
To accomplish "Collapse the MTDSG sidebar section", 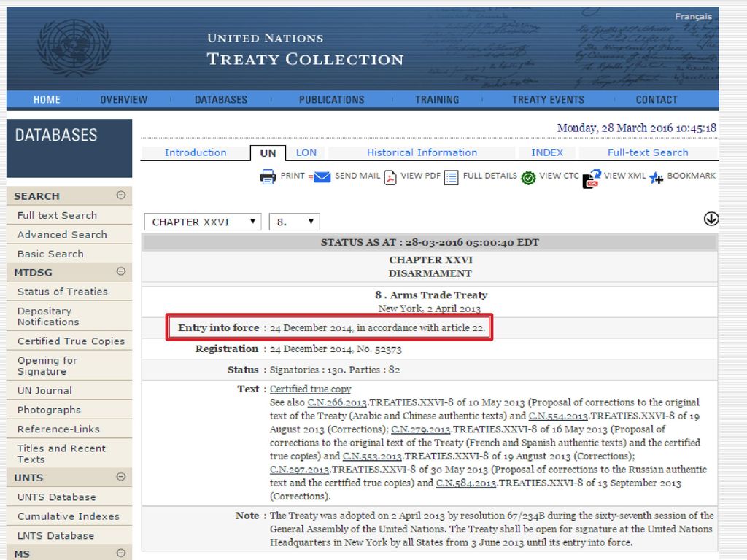I will point(121,271).
